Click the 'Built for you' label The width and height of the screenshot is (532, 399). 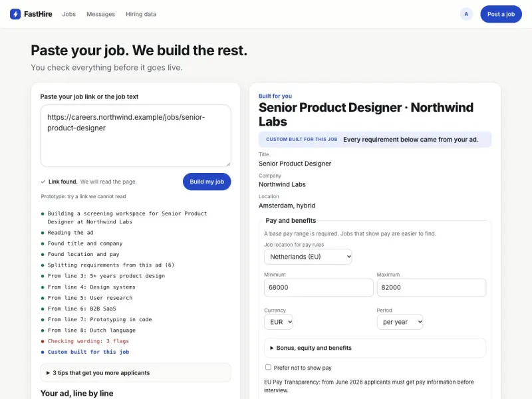tap(275, 96)
